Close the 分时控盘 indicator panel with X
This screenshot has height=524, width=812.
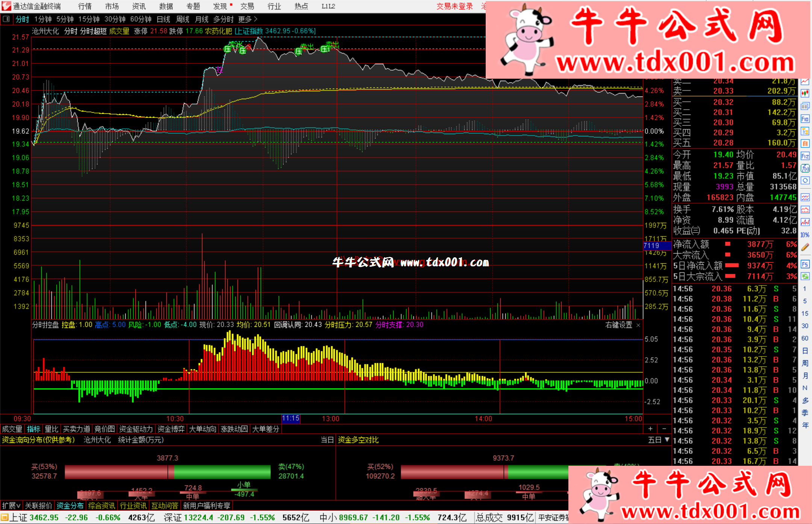click(638, 325)
